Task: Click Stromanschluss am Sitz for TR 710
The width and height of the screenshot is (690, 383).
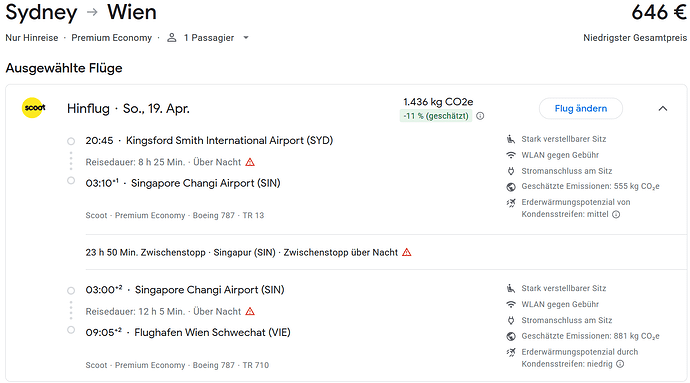Action: point(567,320)
